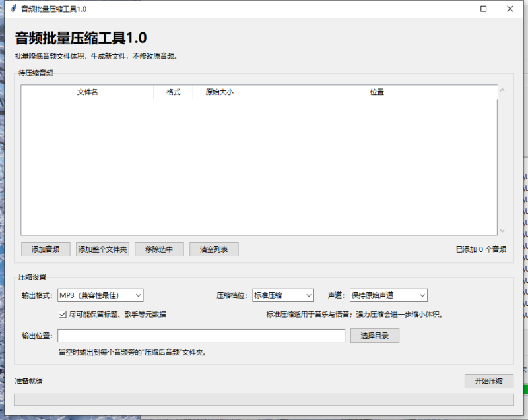
Task: Click 开始压缩 button
Action: pos(488,381)
